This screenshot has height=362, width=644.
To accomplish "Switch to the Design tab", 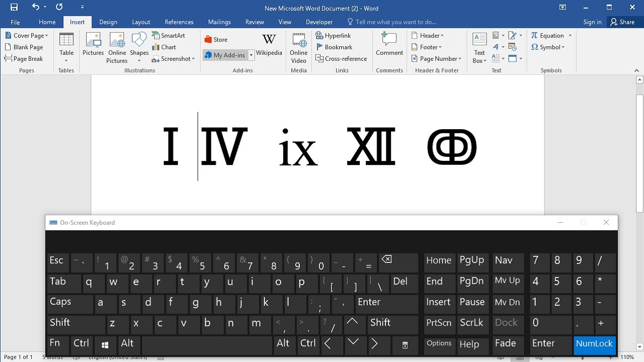I will (x=108, y=22).
